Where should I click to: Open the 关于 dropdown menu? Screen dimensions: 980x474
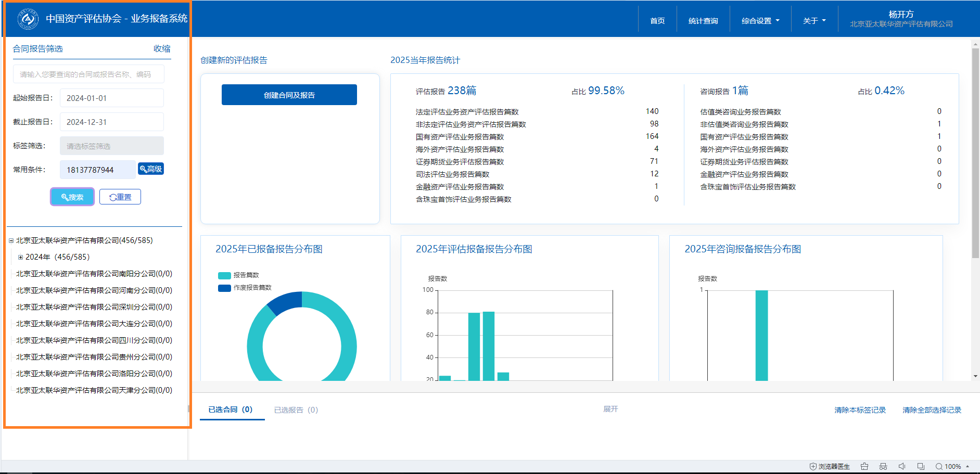pos(814,21)
